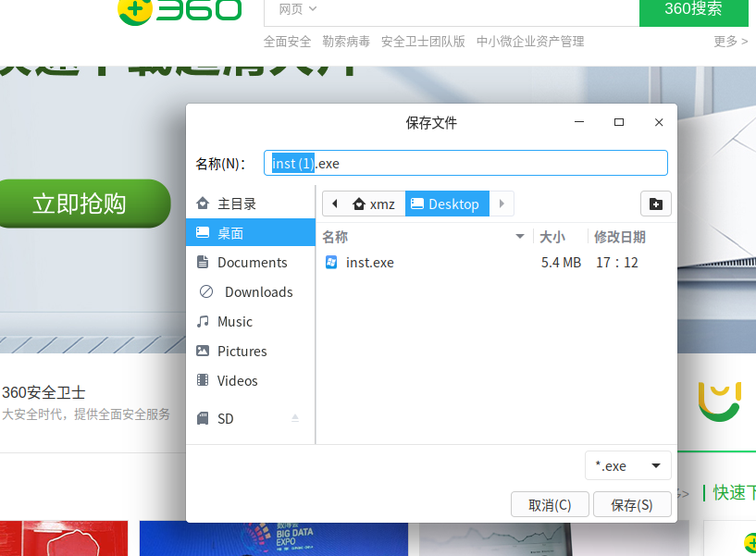The image size is (756, 556).
Task: Click the 360 logo on the web page
Action: click(180, 10)
